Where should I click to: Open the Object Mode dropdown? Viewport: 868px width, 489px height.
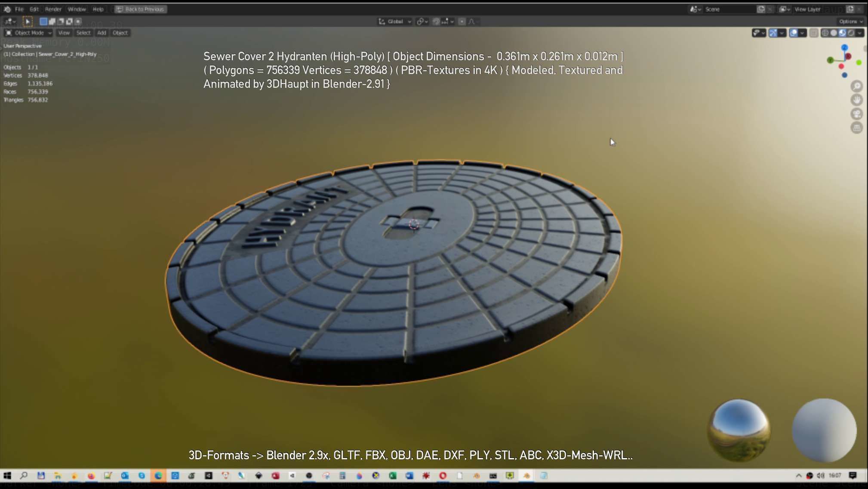coord(28,33)
